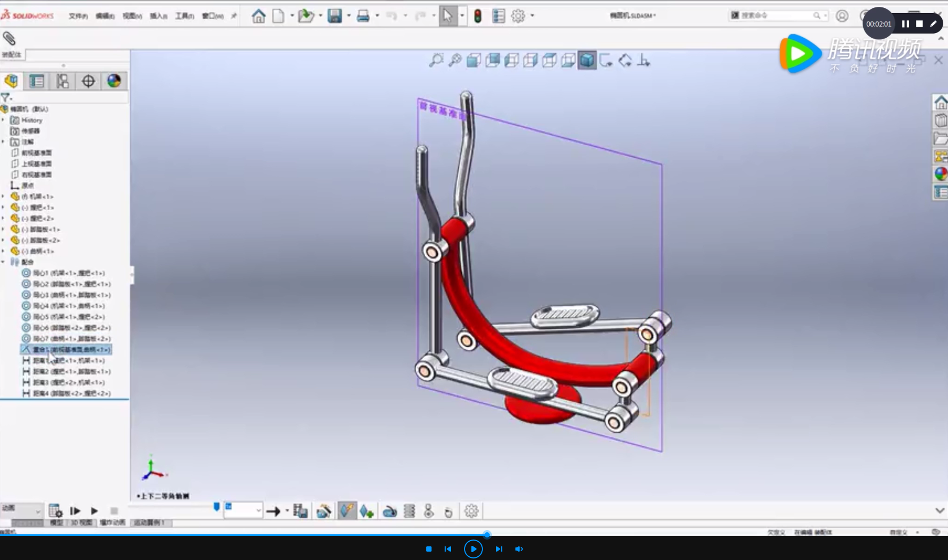Open SOLIDWORKS Resources home icon in task pane
948x560 pixels.
[x=941, y=102]
